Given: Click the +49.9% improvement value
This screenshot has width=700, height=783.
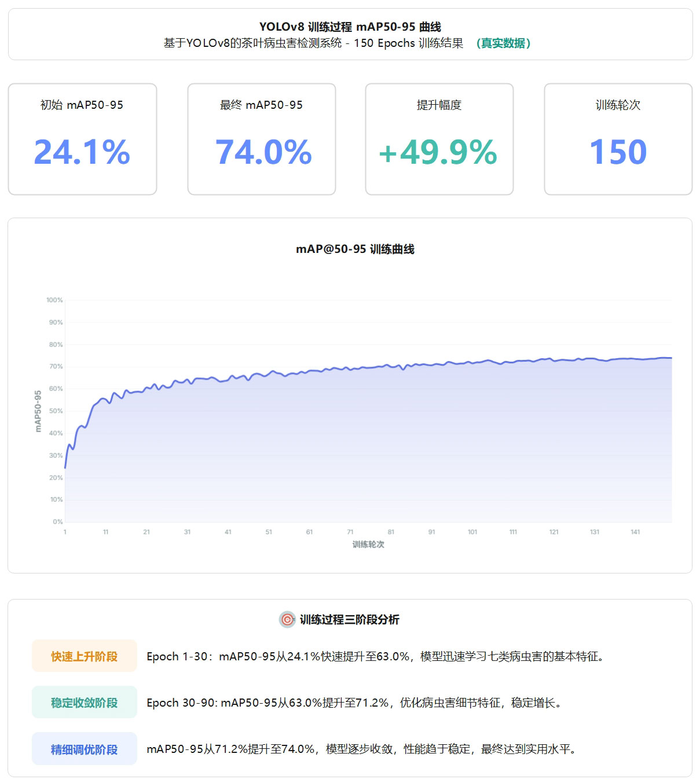Looking at the screenshot, I should pyautogui.click(x=438, y=152).
